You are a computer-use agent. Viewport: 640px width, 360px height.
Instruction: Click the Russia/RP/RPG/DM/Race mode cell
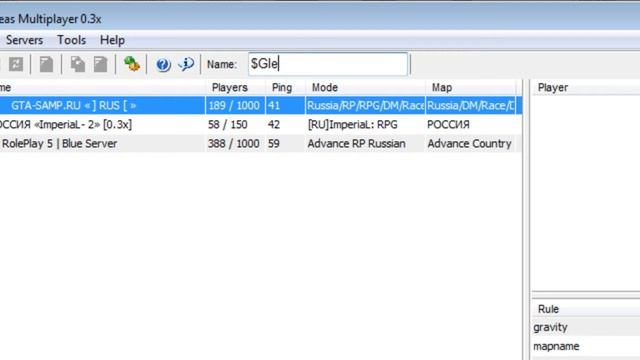(x=366, y=106)
